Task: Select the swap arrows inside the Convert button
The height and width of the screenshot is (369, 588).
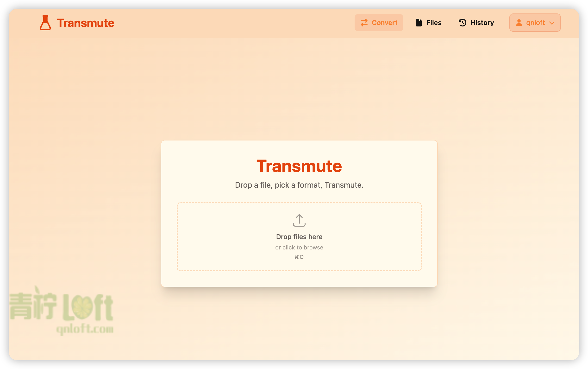Action: pos(364,23)
